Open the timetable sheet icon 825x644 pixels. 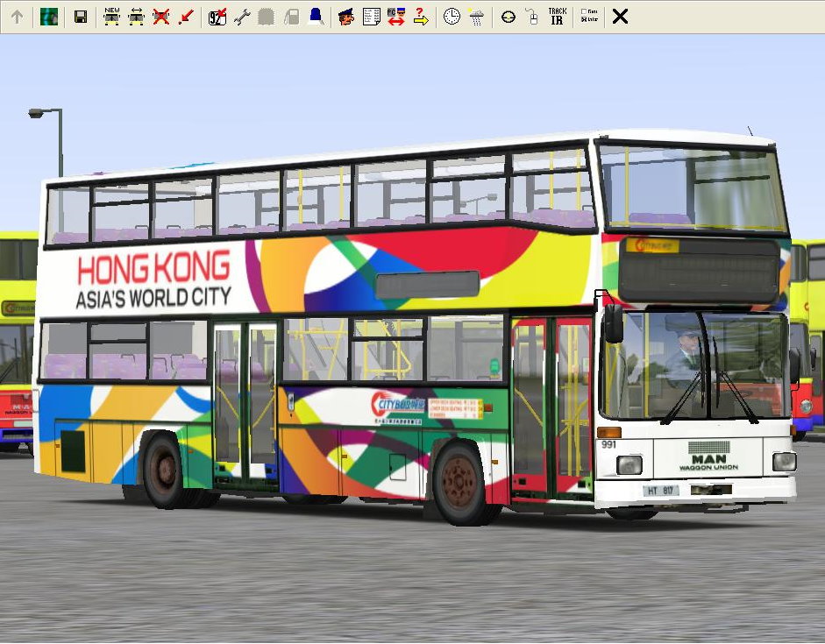[372, 17]
